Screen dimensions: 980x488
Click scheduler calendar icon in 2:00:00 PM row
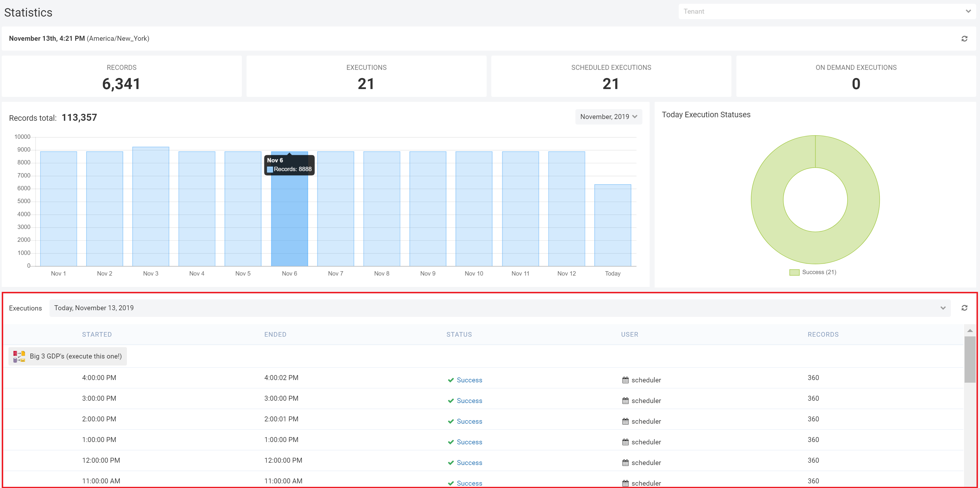pyautogui.click(x=625, y=421)
